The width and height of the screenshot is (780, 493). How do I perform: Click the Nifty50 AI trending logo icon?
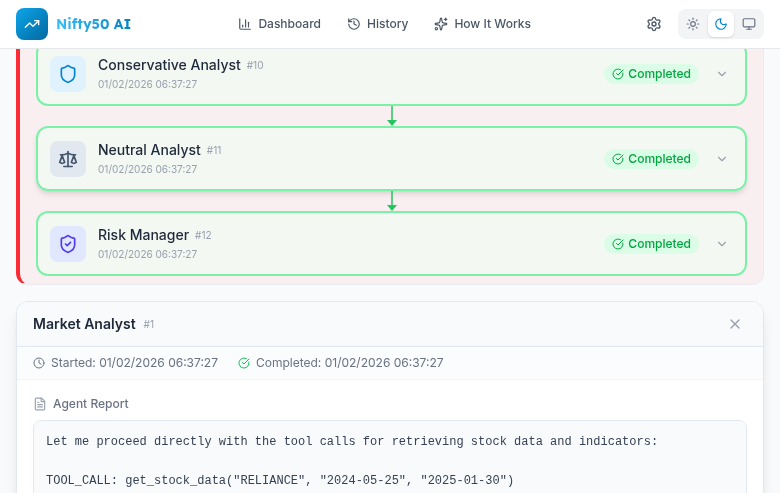click(x=32, y=24)
